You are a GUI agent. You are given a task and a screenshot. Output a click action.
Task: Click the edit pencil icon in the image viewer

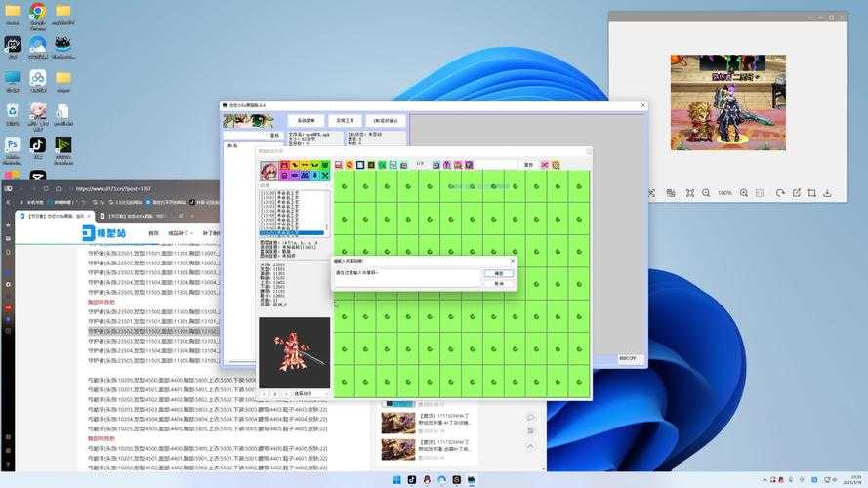(x=796, y=193)
